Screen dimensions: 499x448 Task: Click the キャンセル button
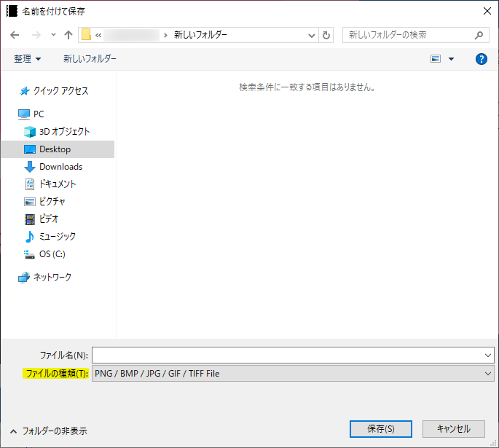452,428
